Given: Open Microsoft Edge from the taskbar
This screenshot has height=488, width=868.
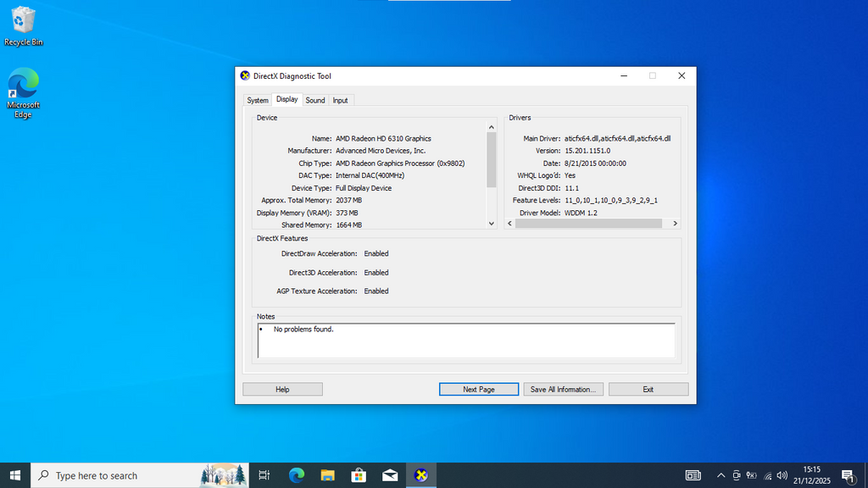Looking at the screenshot, I should 296,475.
